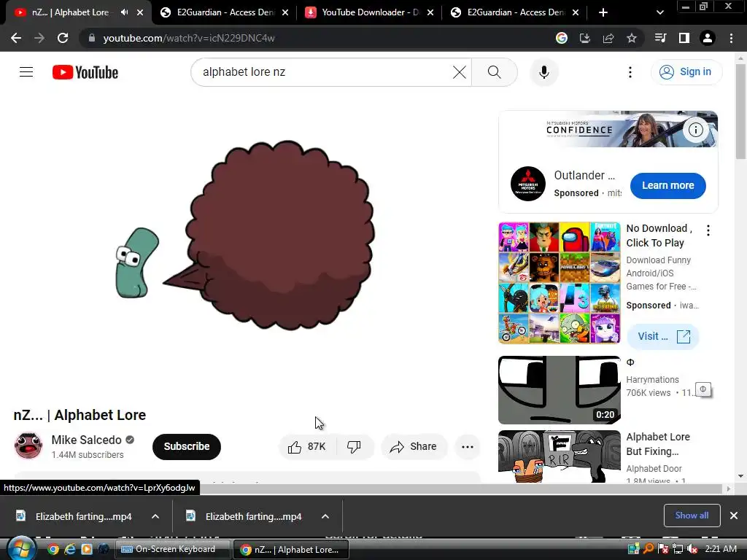Viewport: 747px width, 560px height.
Task: Dislike the video with thumbs down
Action: (x=354, y=447)
